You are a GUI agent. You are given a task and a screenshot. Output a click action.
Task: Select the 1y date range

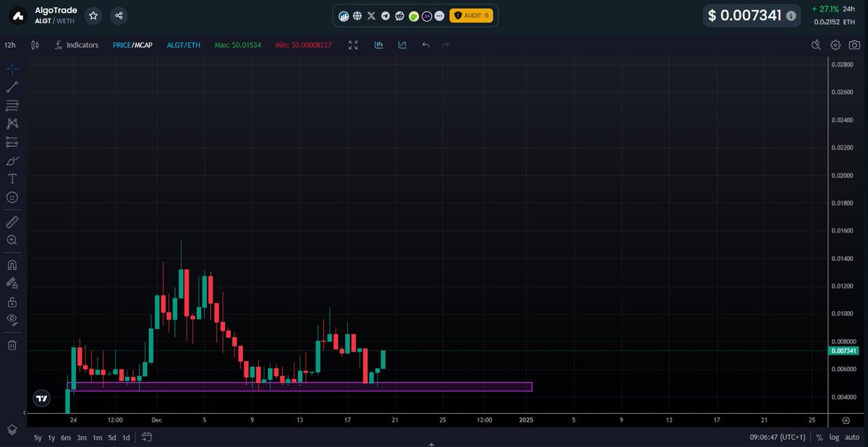click(x=51, y=438)
